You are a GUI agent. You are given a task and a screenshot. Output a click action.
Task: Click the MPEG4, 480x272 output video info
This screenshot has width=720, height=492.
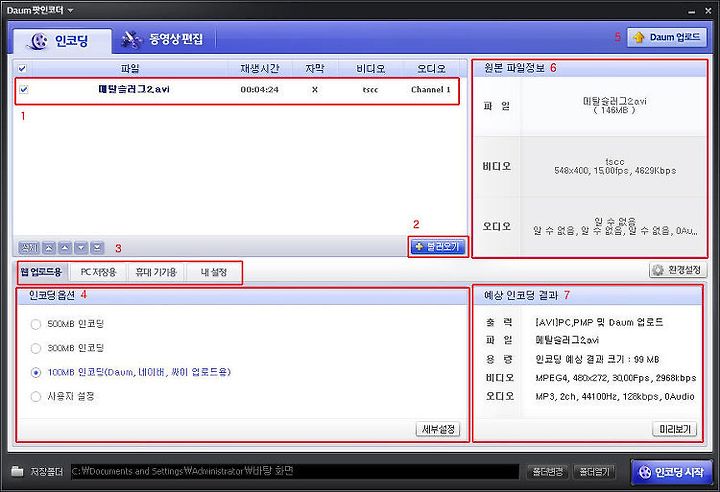pos(616,378)
